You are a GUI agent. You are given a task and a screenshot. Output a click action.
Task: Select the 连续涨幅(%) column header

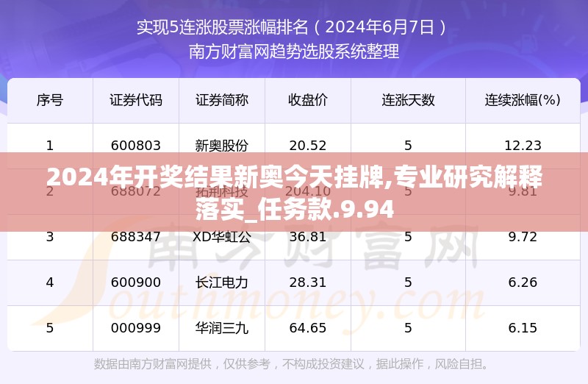point(523,100)
